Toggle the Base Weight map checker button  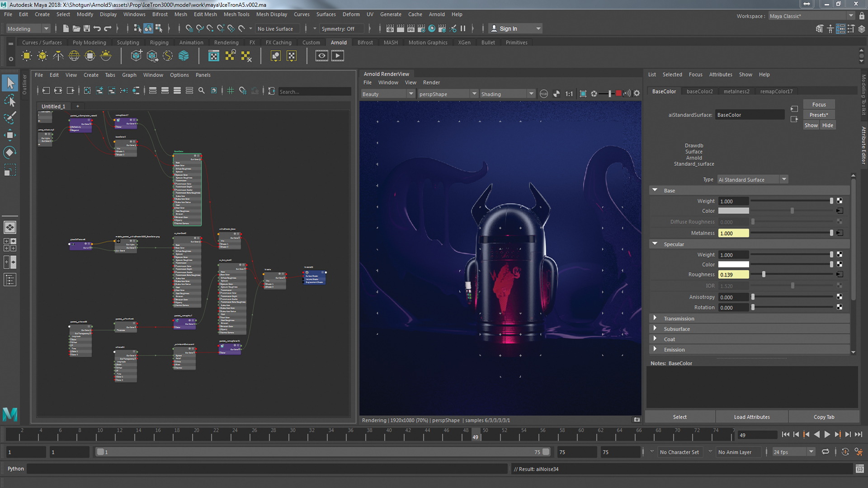tap(840, 201)
